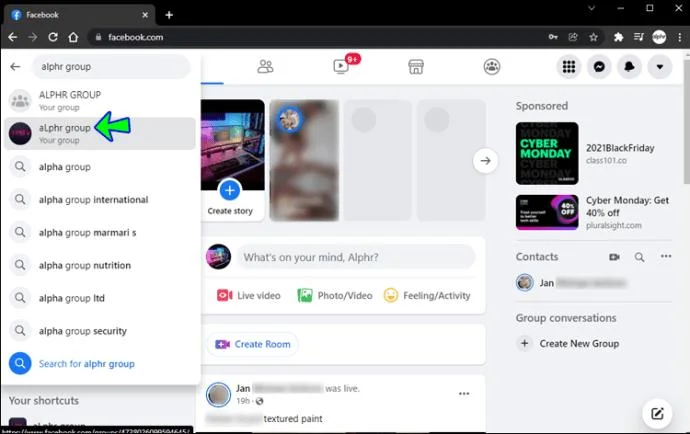Open the post options three-dot menu
Screen dimensions: 690x434
tap(464, 394)
